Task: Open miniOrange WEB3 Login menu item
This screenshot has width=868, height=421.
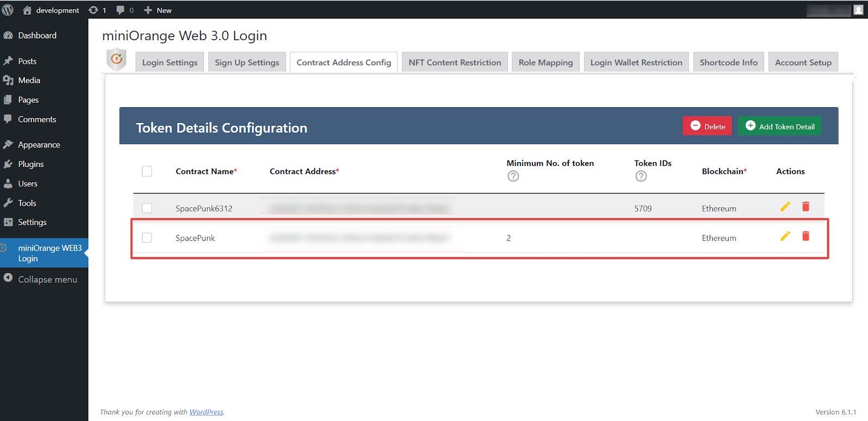Action: click(x=44, y=253)
